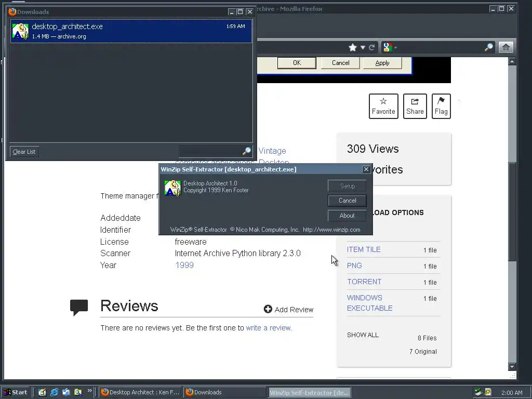Screen dimensions: 532x399
Task: Click the search magnifier in Firefox toolbar
Action: [488, 47]
